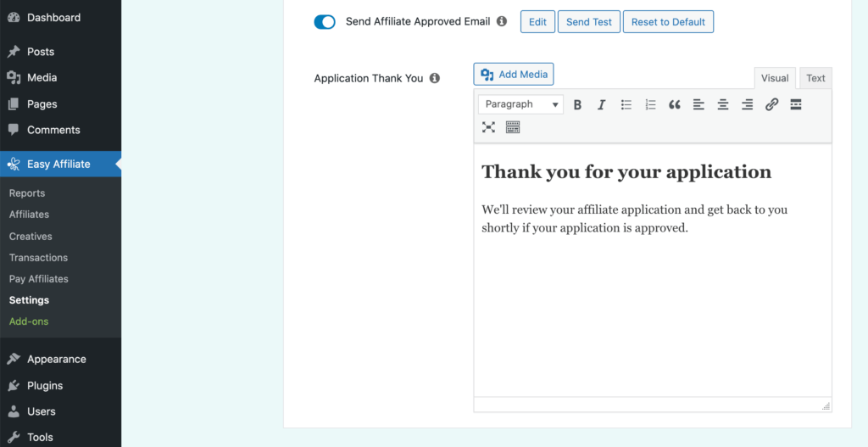Click Edit button for approved email

537,21
